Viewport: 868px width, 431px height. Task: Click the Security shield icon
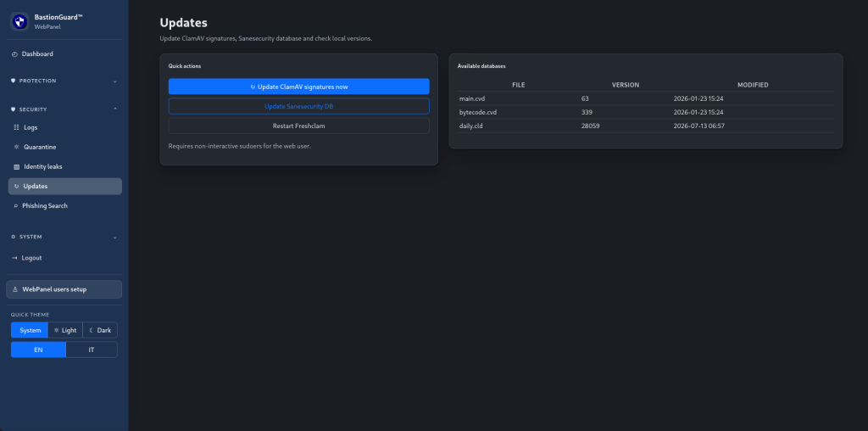tap(14, 109)
